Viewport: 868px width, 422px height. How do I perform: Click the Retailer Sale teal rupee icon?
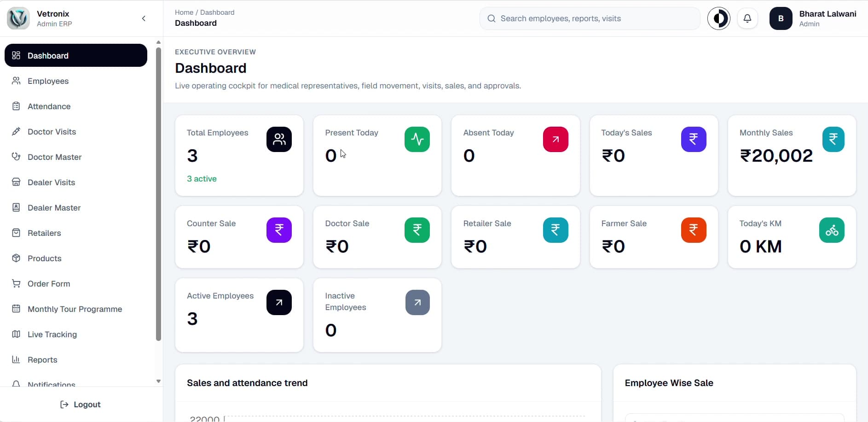coord(556,230)
